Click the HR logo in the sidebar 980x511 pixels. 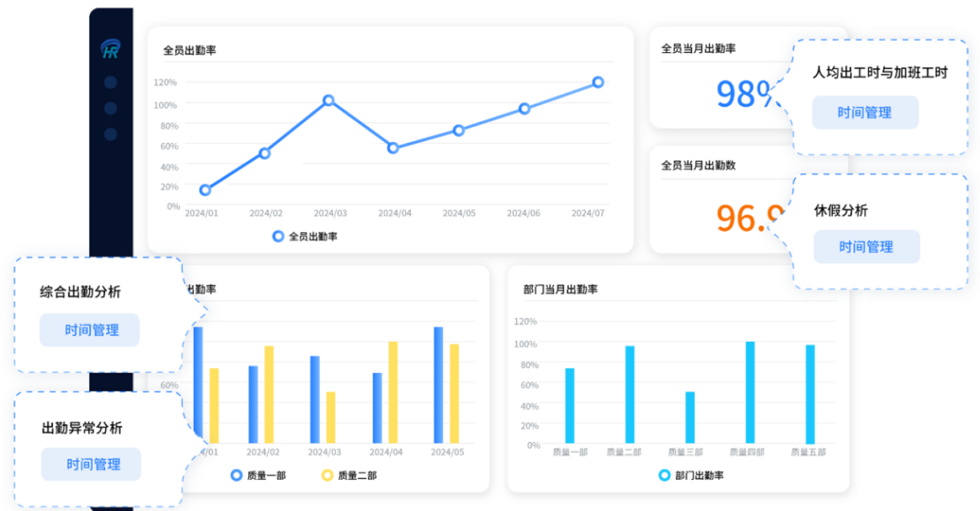pos(110,49)
